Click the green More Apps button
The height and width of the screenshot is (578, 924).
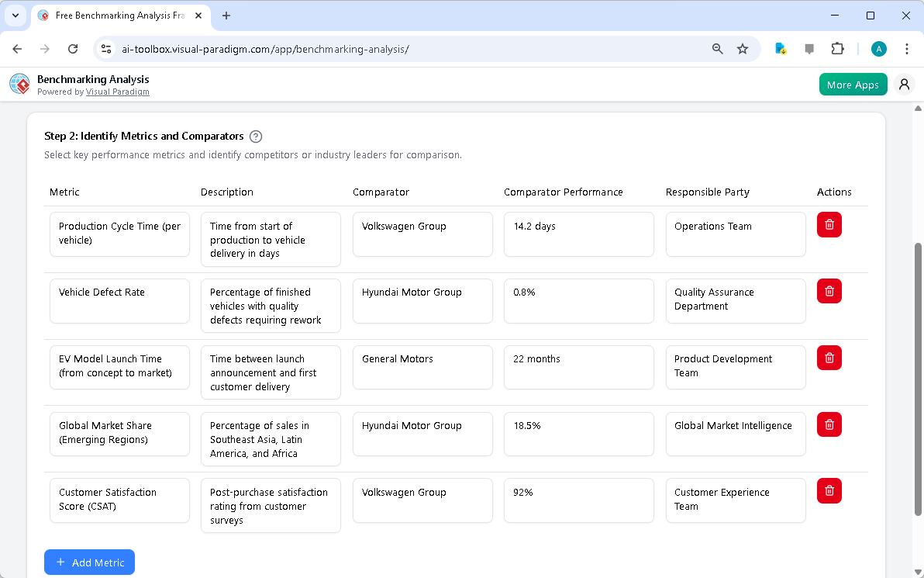[853, 84]
